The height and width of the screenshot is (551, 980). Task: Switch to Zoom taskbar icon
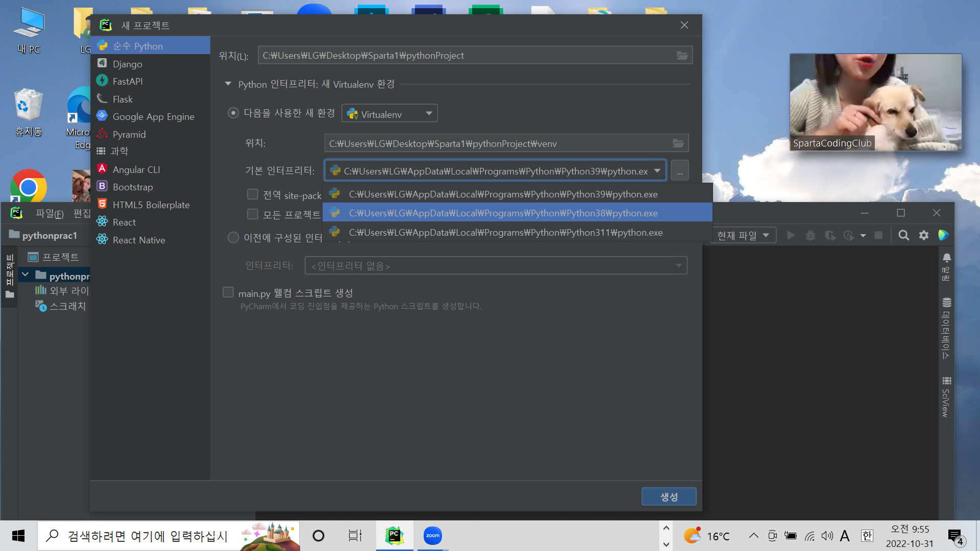pos(433,536)
